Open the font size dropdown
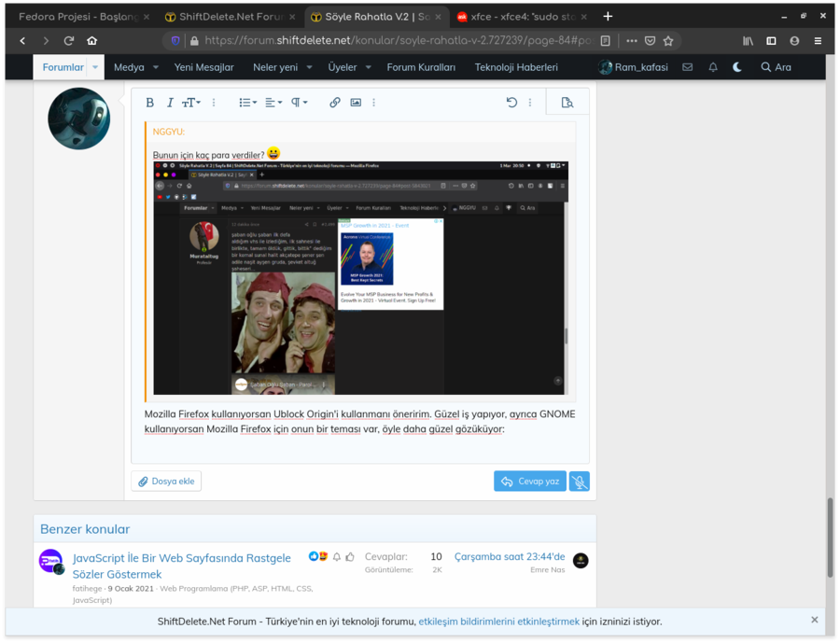840x643 pixels. (190, 103)
